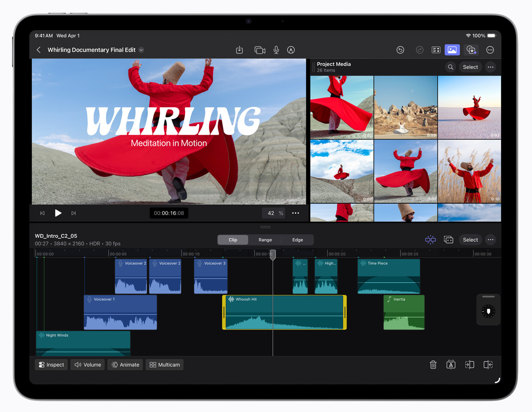Start voiceover recording with microphone icon
The height and width of the screenshot is (412, 532).
coord(276,50)
